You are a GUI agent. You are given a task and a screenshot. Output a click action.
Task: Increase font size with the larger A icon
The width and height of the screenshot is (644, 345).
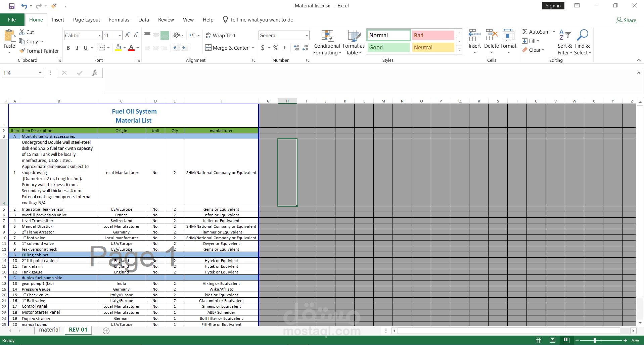coord(127,35)
